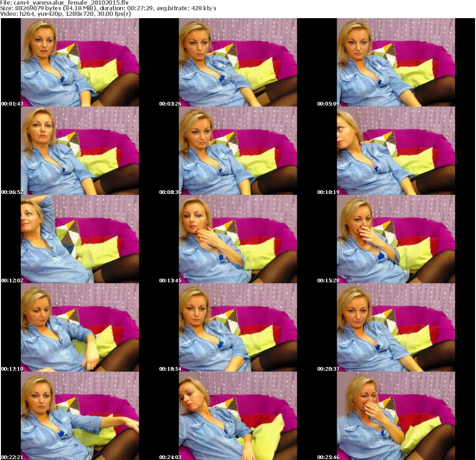Click the thumbnail frame at 00:05:09
This screenshot has width=476, height=460.
(x=396, y=62)
